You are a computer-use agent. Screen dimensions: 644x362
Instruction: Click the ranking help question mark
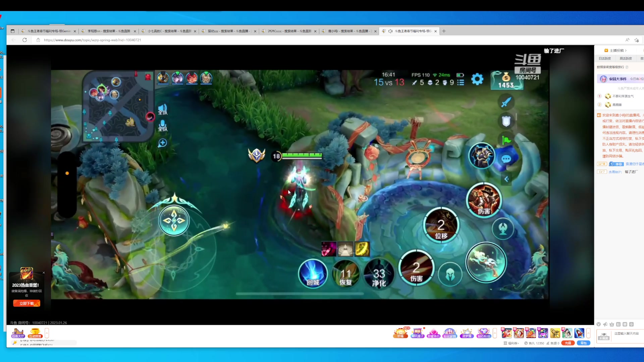627,67
